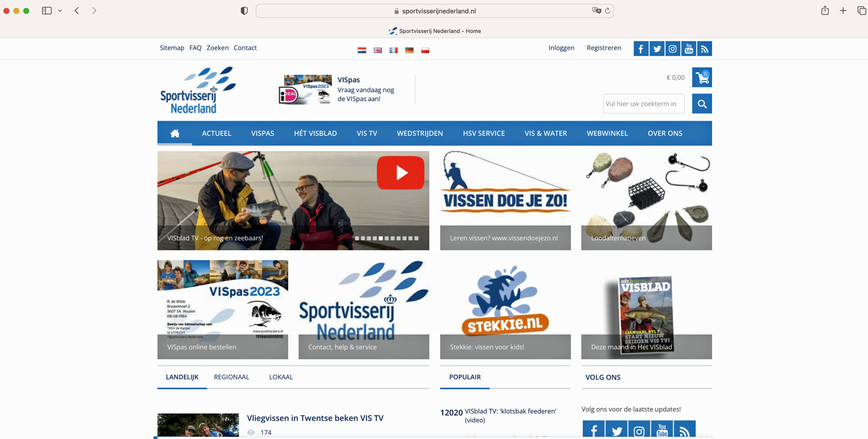Open the RSS feed icon in top bar
Image resolution: width=868 pixels, height=439 pixels.
pyautogui.click(x=704, y=49)
